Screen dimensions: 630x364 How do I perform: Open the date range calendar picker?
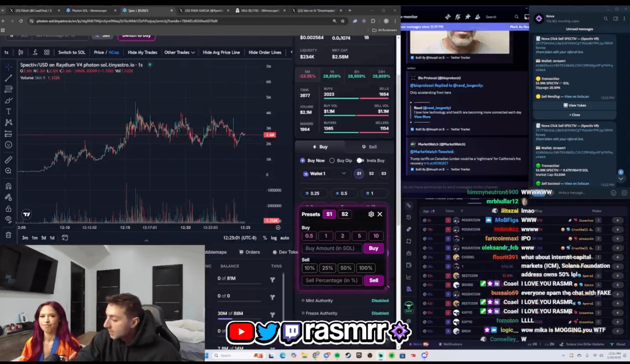point(65,238)
